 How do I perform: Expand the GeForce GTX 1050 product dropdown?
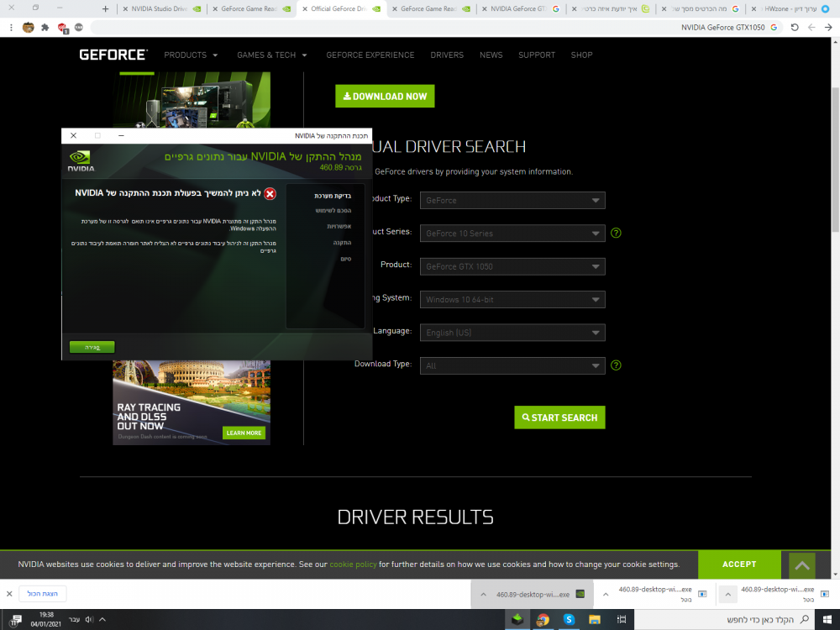click(x=512, y=266)
